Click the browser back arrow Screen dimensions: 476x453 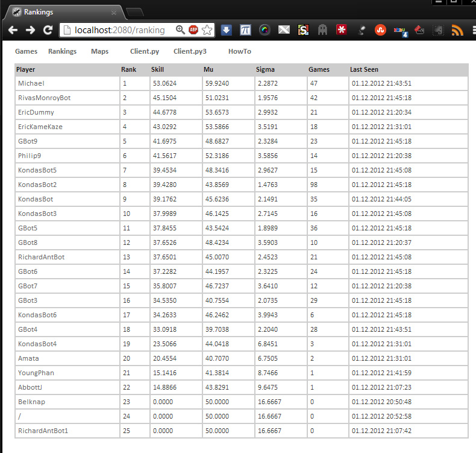point(13,30)
